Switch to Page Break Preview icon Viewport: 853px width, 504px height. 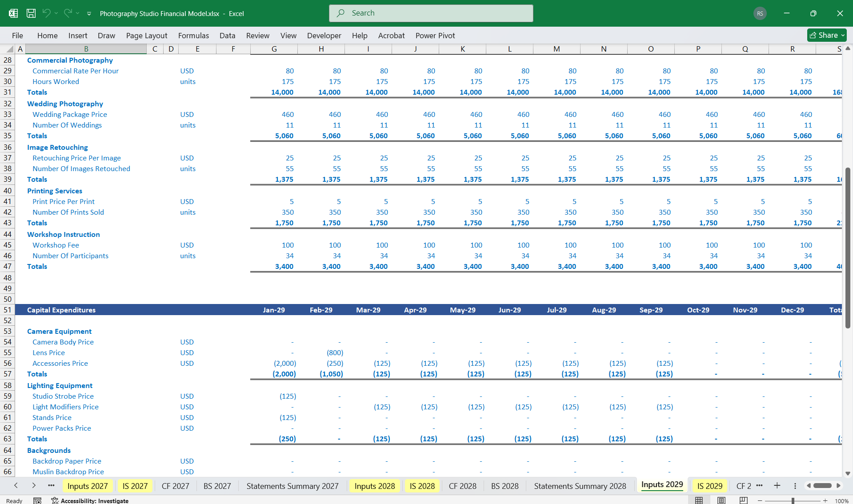click(744, 500)
